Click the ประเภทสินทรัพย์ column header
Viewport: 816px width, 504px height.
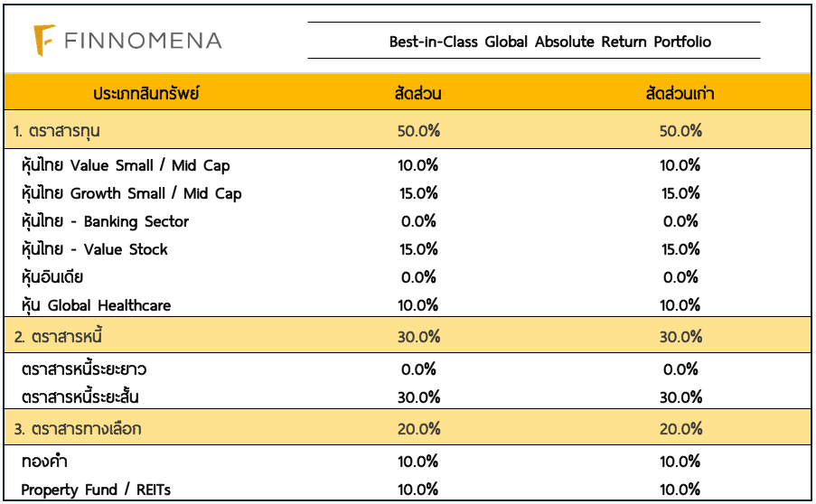[145, 93]
